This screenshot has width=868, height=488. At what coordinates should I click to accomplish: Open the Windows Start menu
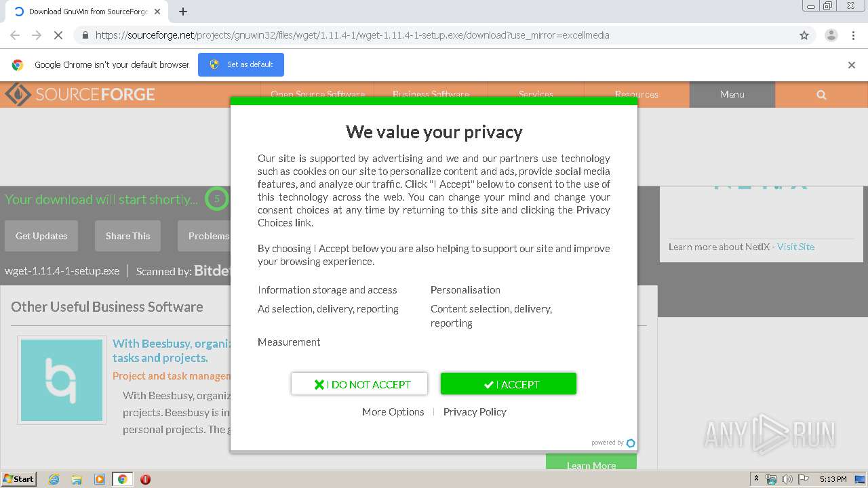click(19, 479)
